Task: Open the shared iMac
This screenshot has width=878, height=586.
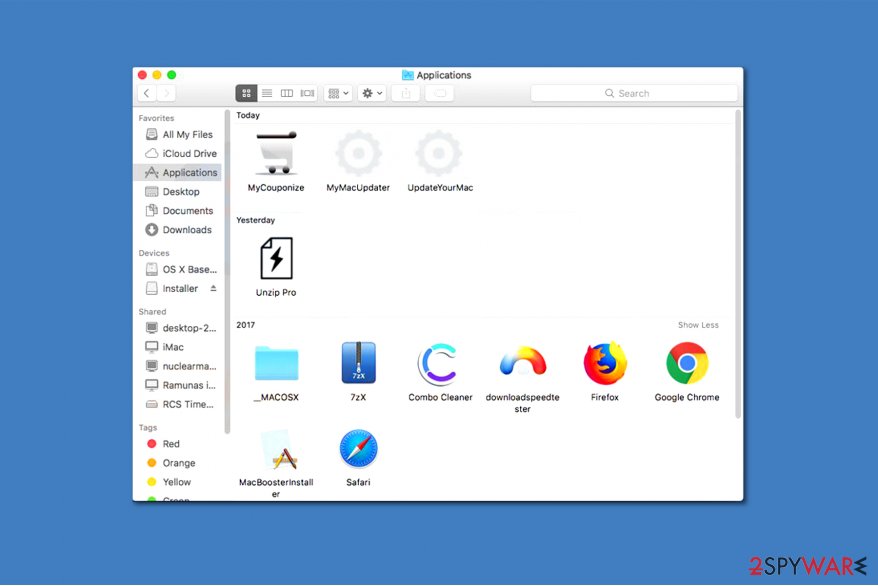Action: [179, 347]
